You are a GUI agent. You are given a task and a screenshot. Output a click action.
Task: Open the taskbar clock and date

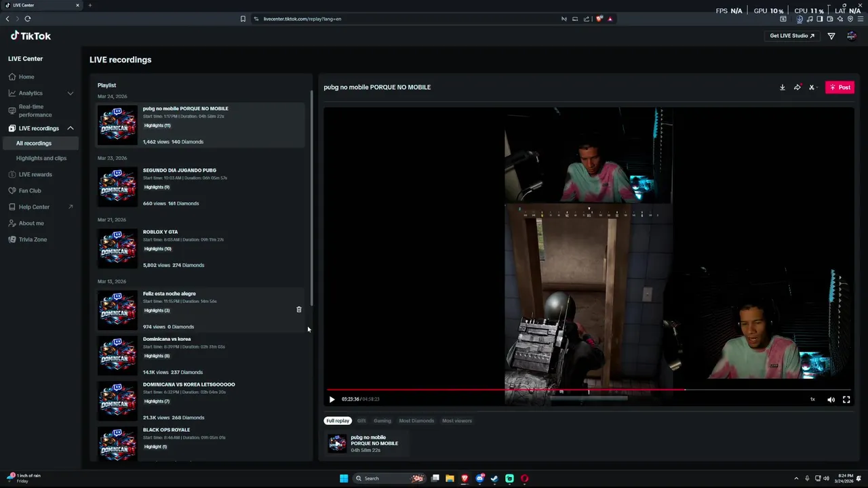[846, 479]
